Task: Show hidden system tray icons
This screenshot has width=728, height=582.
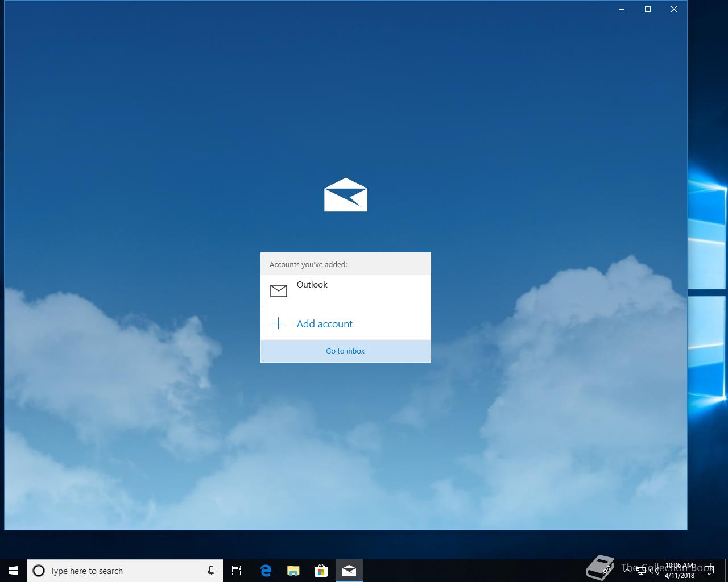Action: pyautogui.click(x=627, y=571)
